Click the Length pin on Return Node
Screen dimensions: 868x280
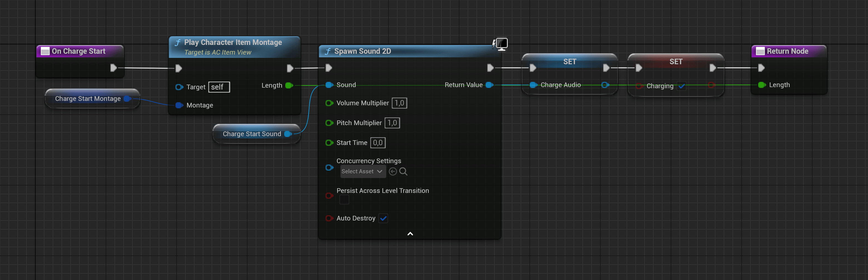click(x=762, y=85)
